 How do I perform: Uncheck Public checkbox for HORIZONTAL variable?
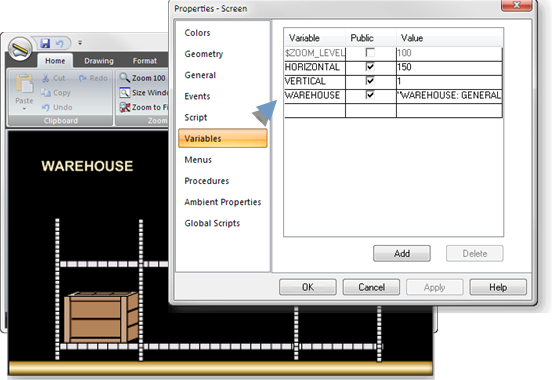coord(370,67)
